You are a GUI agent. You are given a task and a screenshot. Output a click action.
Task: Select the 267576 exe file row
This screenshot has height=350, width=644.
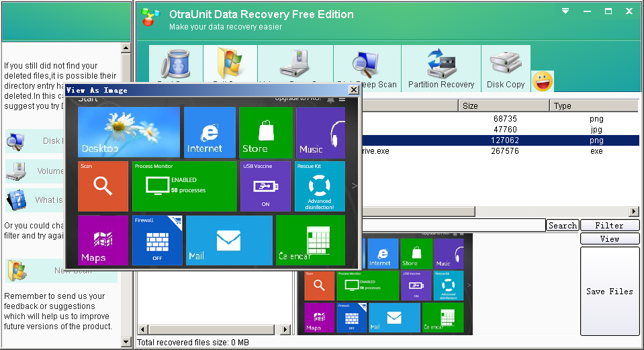coord(500,150)
